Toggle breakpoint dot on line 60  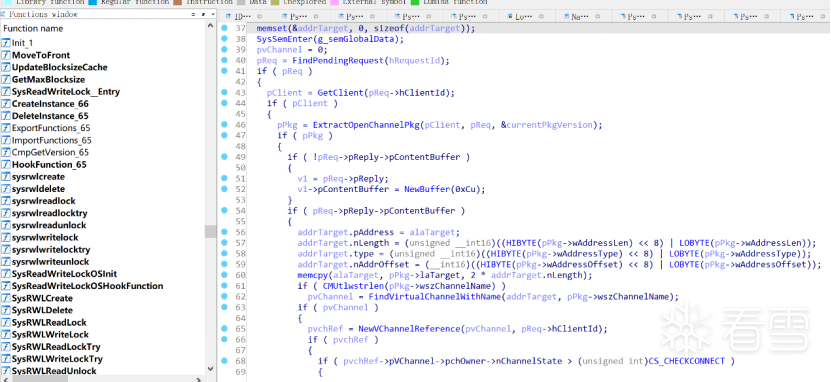click(225, 274)
